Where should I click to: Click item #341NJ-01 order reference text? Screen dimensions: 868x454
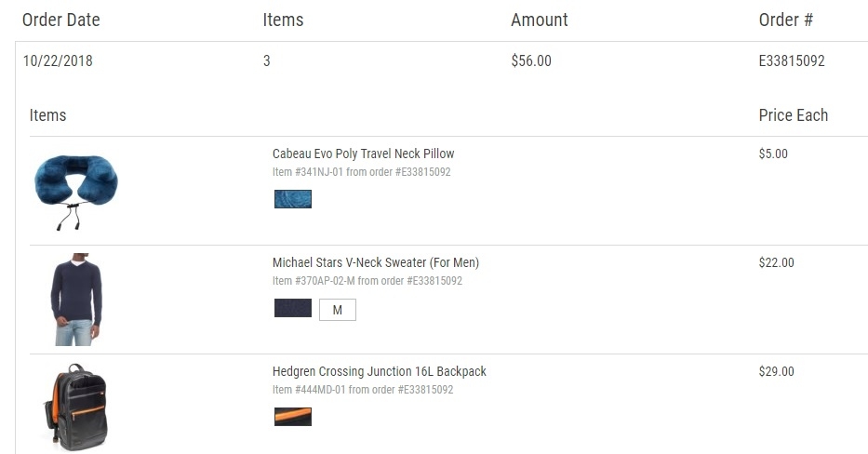362,171
